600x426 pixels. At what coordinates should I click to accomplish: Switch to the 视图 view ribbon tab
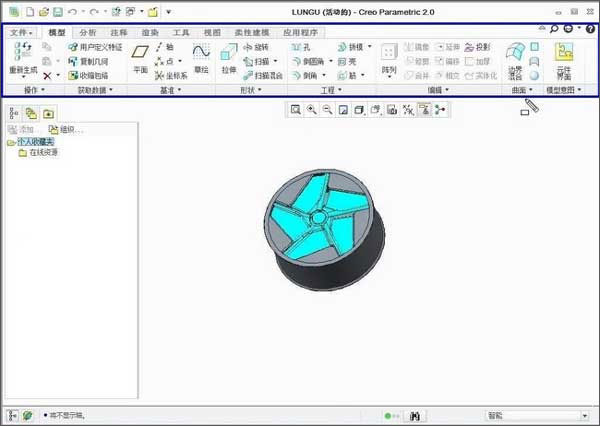click(212, 33)
